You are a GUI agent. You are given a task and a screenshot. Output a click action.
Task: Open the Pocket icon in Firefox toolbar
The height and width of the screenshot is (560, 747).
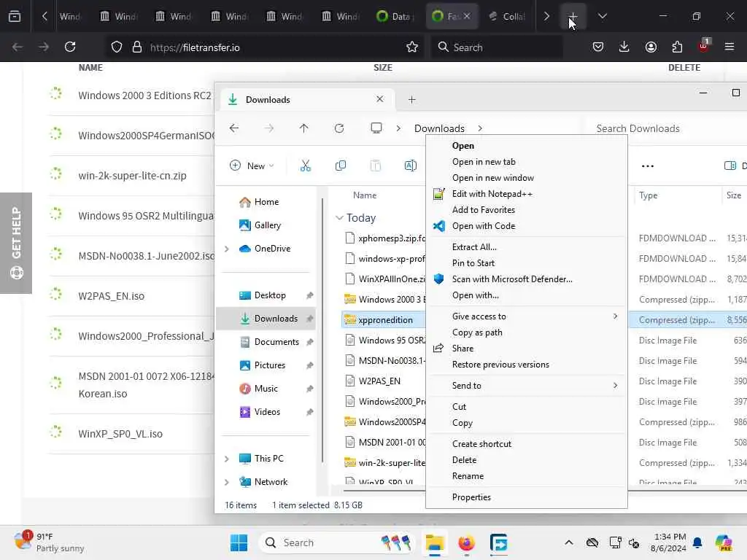coord(598,47)
